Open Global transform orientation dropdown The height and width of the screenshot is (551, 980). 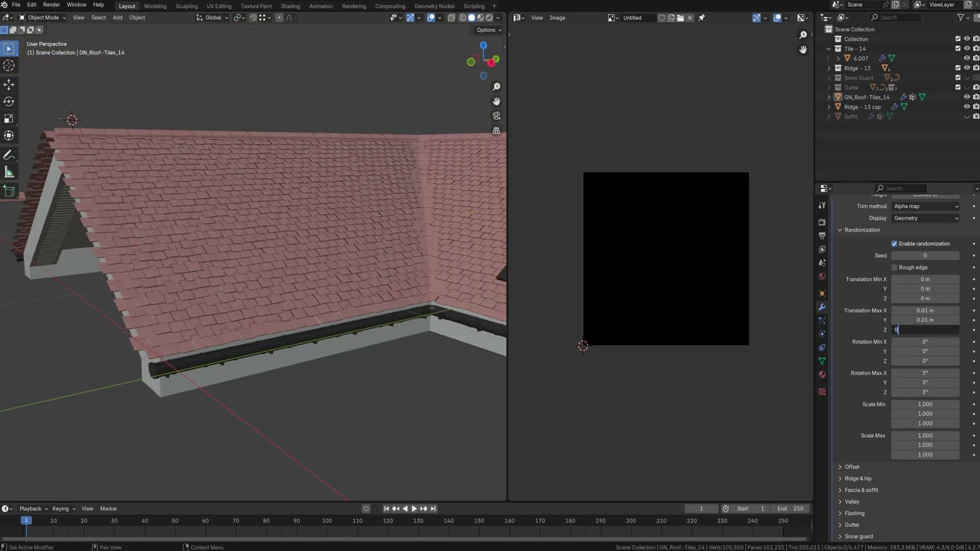coord(212,18)
